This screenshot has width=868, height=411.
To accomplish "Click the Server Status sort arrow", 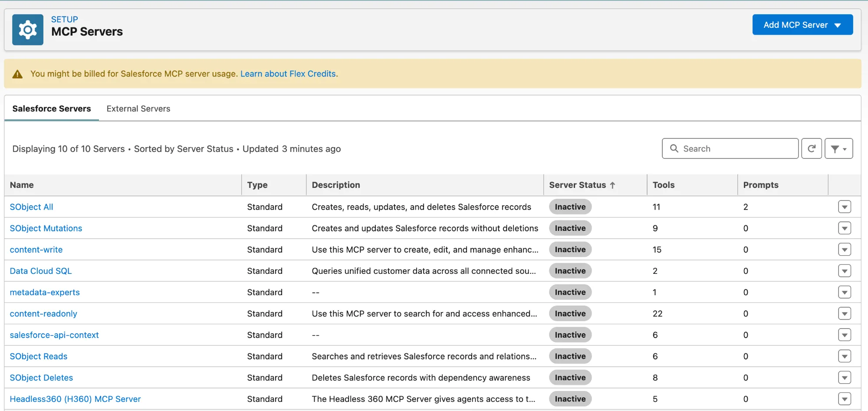I will pos(612,185).
